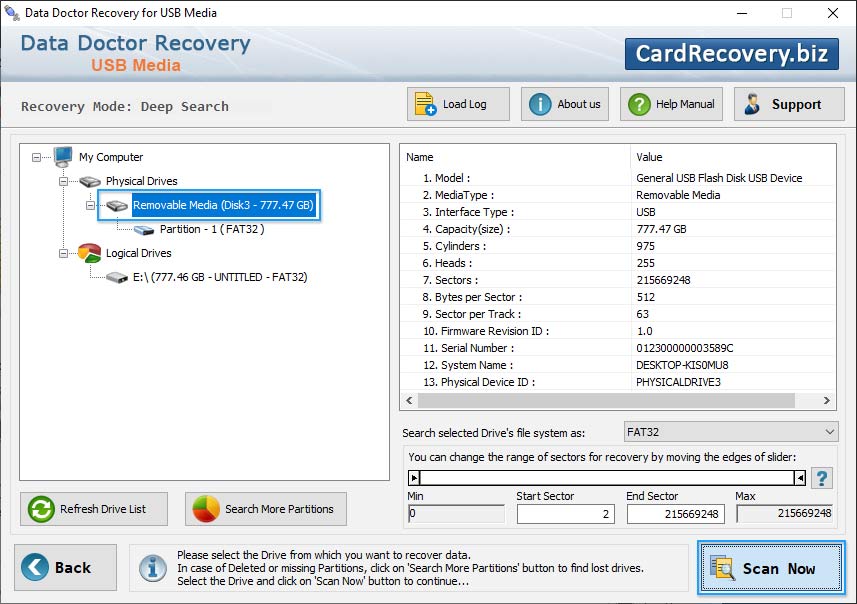The image size is (857, 604).
Task: Click the app icon in title bar
Action: click(11, 12)
